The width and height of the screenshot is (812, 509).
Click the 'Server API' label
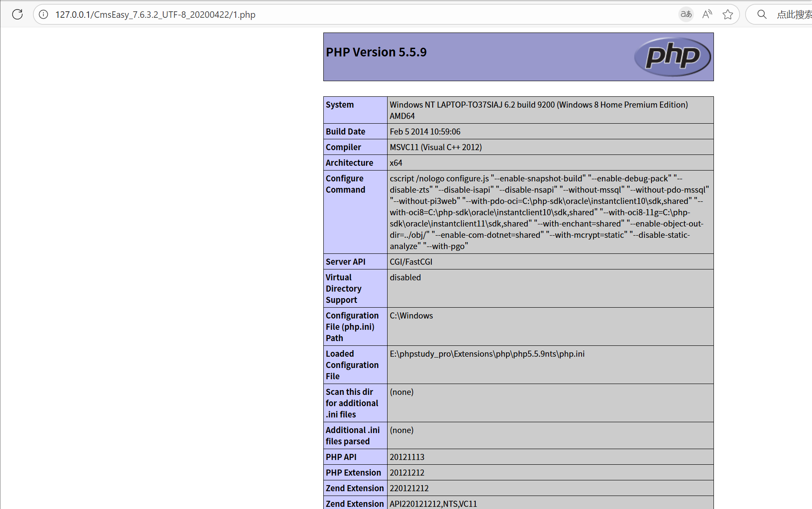(x=345, y=262)
